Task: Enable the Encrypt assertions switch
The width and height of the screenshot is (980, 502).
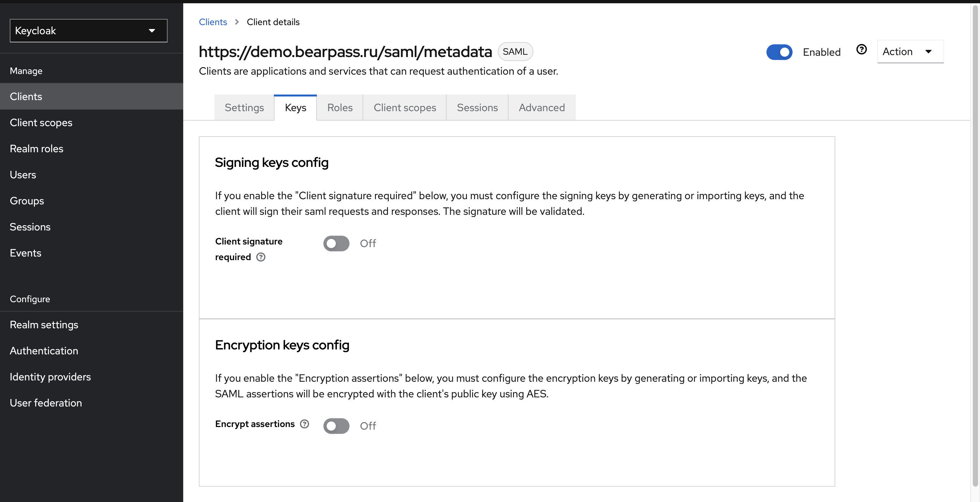Action: [336, 426]
